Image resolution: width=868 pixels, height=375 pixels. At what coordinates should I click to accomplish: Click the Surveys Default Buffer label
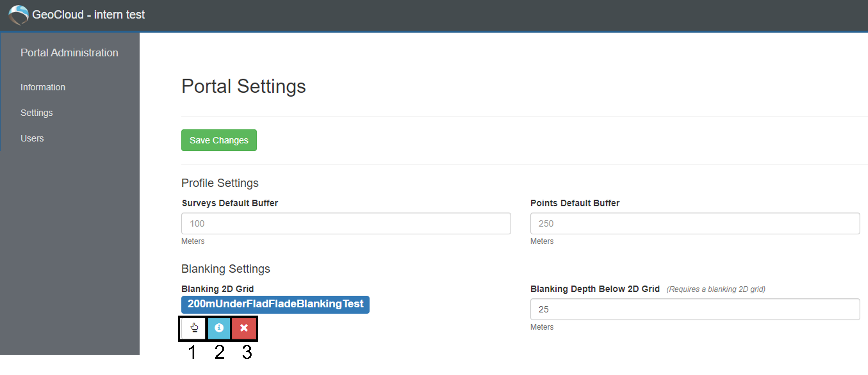(230, 203)
